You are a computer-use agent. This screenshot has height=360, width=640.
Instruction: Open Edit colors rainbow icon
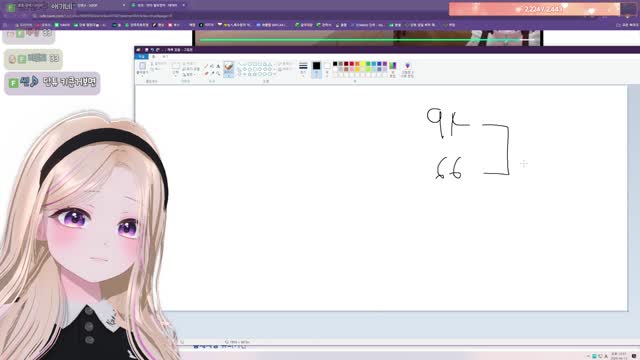coord(393,67)
